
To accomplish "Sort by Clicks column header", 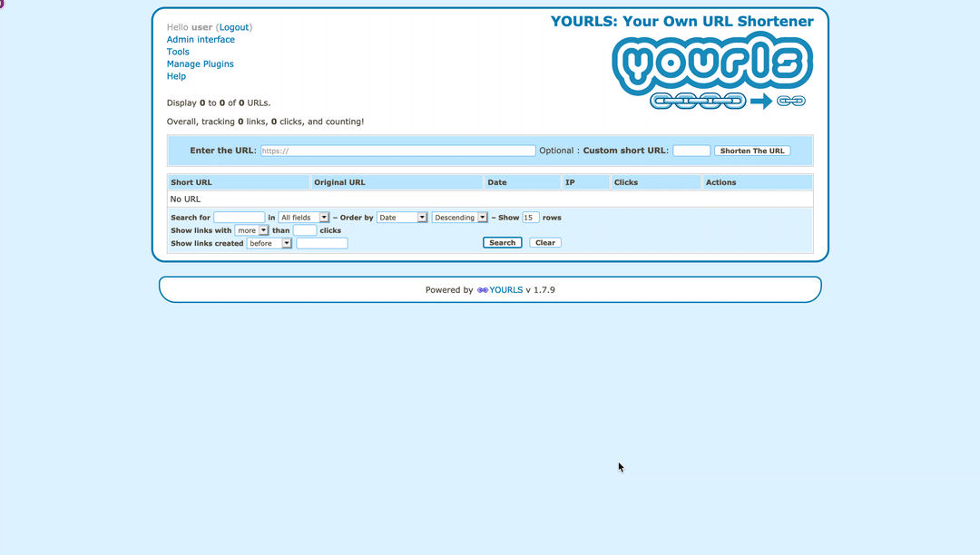I will (x=626, y=182).
